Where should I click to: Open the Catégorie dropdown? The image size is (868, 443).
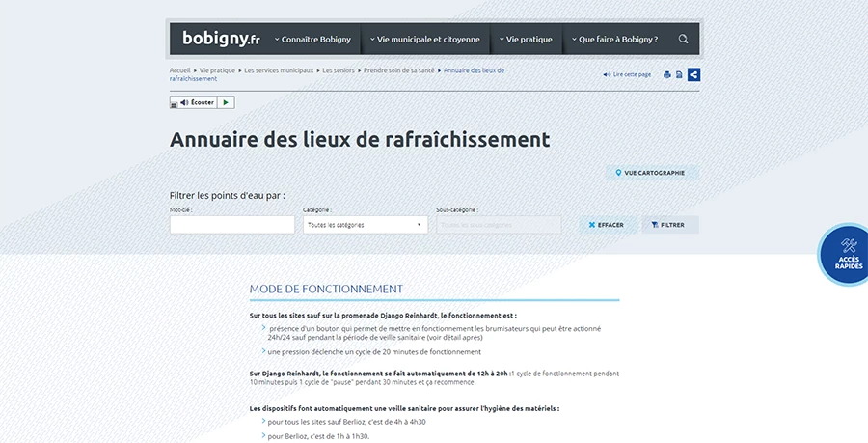pyautogui.click(x=366, y=225)
